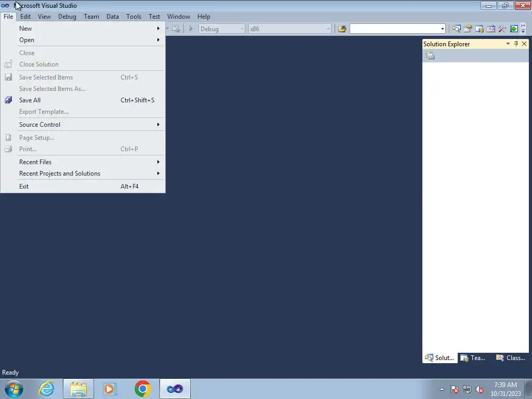Close the Solution Explorer panel
Image resolution: width=532 pixels, height=399 pixels.
pos(524,44)
